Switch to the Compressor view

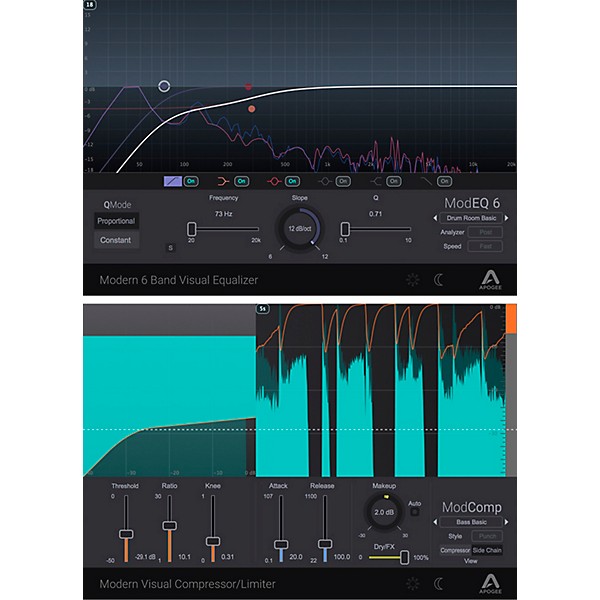pyautogui.click(x=455, y=550)
